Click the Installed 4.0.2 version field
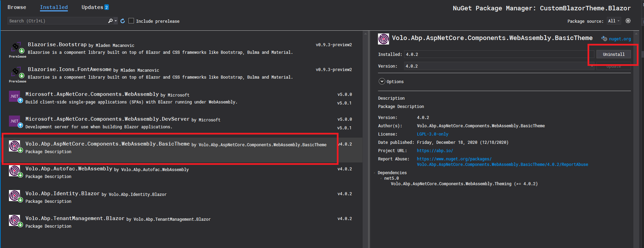This screenshot has height=248, width=644. coord(499,54)
